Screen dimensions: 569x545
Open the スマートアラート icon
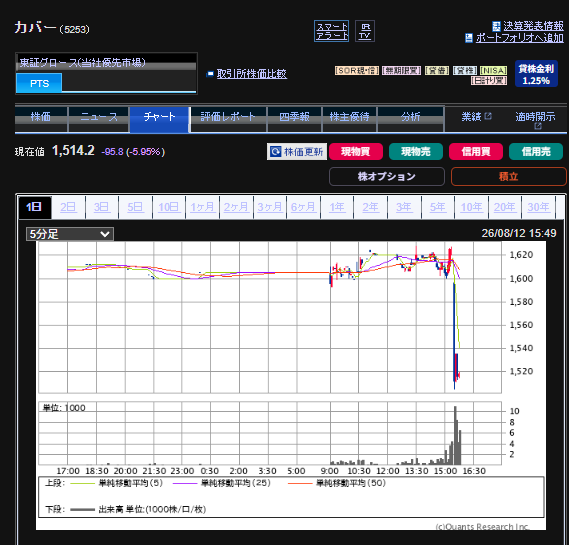[331, 31]
